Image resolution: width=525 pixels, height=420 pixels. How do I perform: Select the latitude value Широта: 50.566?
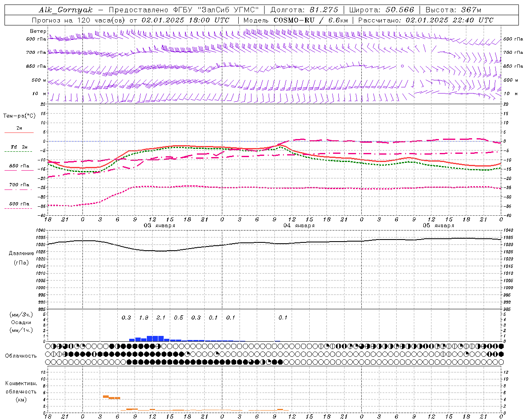tap(382, 10)
